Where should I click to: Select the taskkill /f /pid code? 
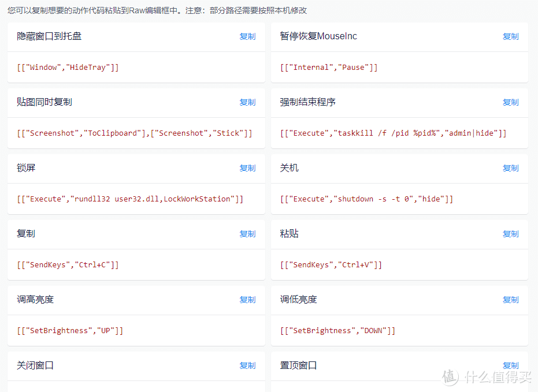[x=393, y=133]
